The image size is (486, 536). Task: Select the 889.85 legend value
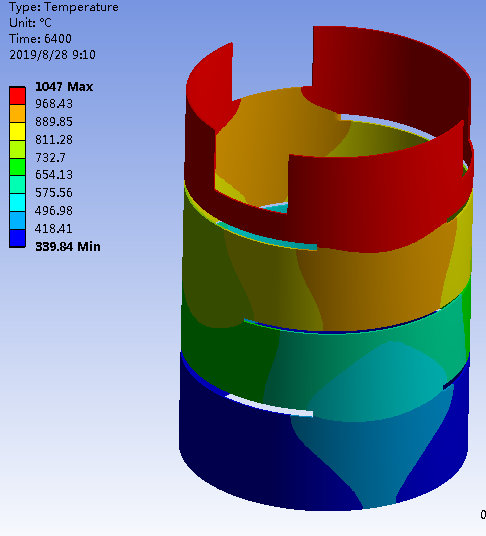pos(54,122)
